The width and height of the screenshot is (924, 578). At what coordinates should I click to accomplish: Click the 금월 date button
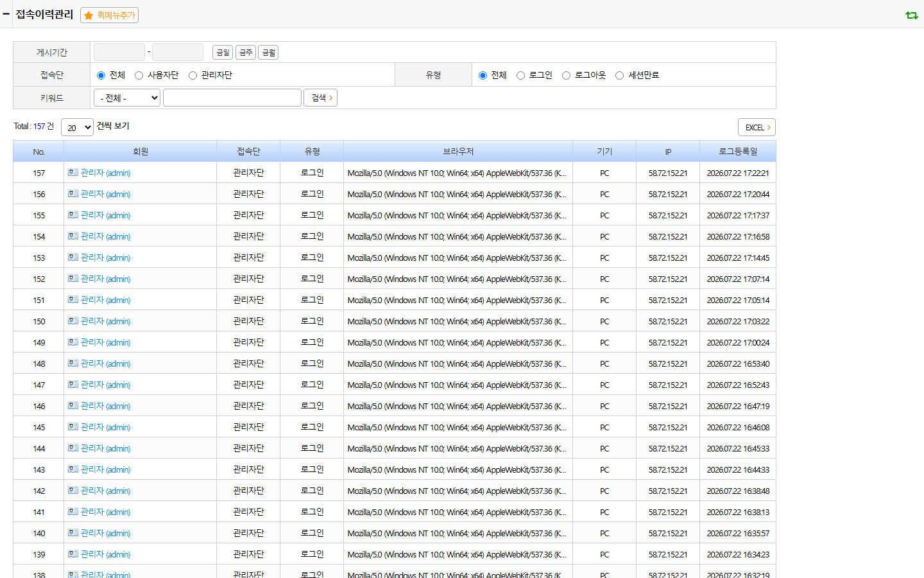[268, 53]
